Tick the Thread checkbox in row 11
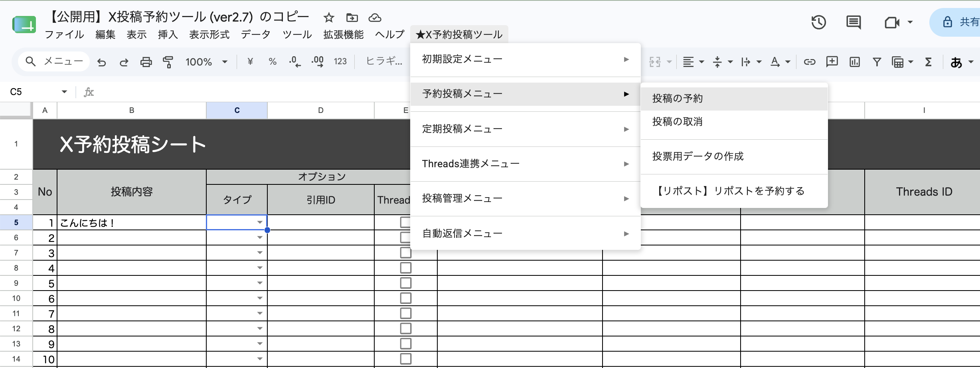This screenshot has width=980, height=368. [405, 313]
